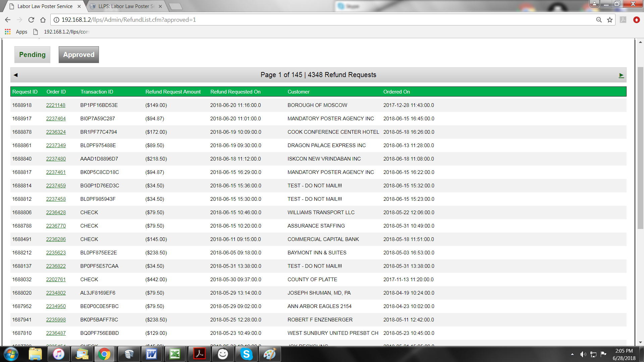The height and width of the screenshot is (362, 644).
Task: Open Skype from the taskbar
Action: [246, 354]
